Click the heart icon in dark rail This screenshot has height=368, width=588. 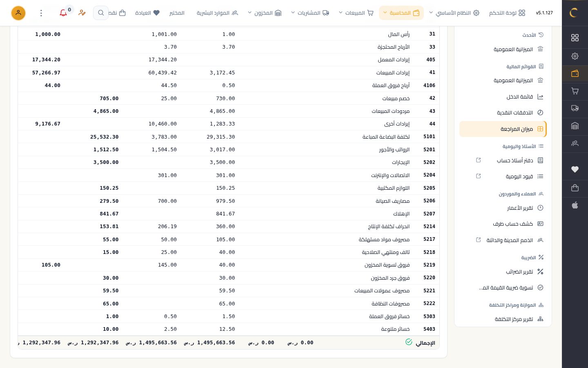[x=575, y=169]
